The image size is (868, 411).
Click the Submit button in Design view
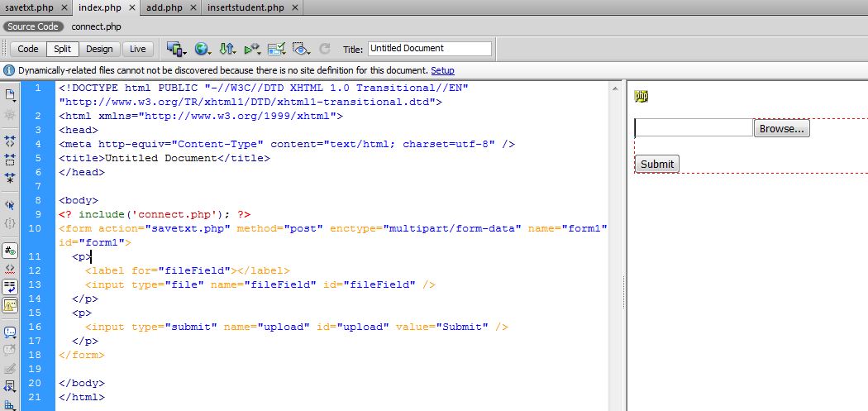657,164
